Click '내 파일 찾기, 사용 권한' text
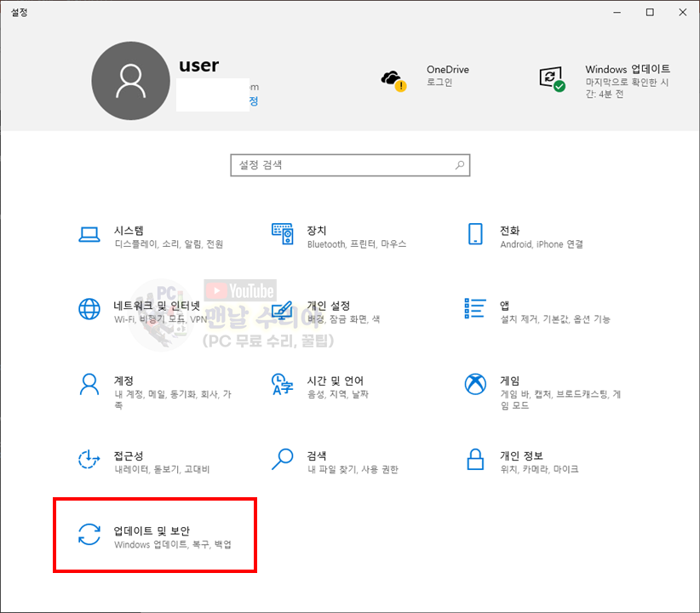The image size is (700, 613). click(353, 469)
